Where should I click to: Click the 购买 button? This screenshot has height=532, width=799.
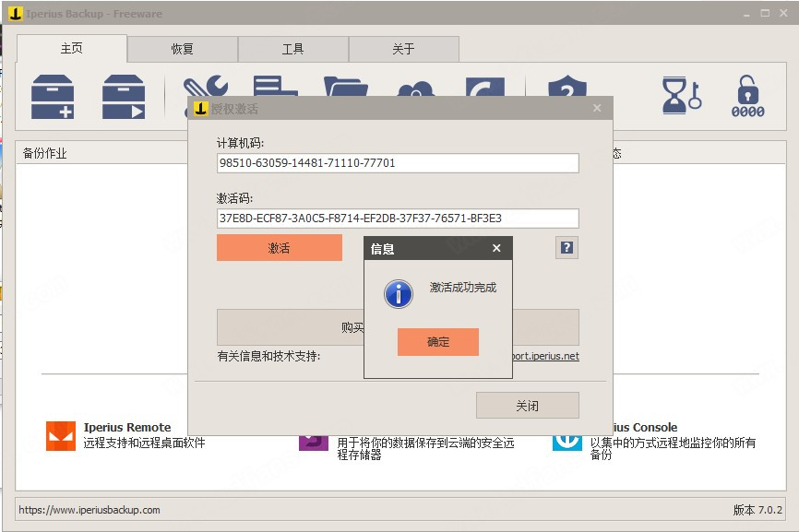(x=291, y=327)
